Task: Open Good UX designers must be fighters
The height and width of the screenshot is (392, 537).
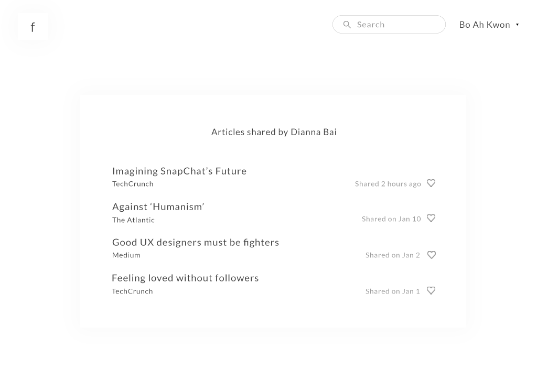Action: [x=196, y=243]
